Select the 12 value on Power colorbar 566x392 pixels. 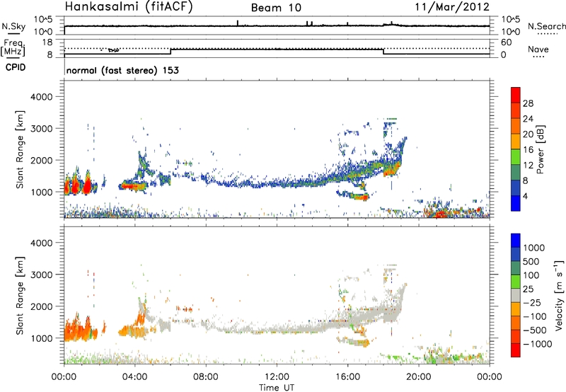click(528, 166)
